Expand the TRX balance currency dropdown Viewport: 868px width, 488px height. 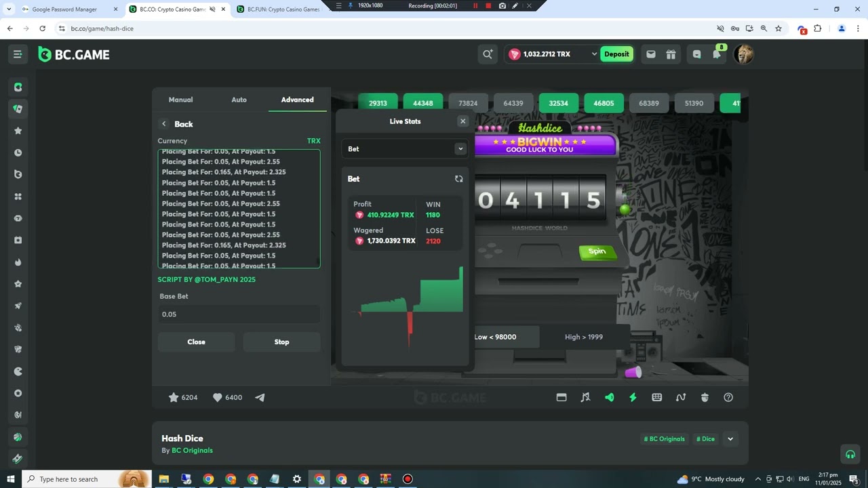594,54
